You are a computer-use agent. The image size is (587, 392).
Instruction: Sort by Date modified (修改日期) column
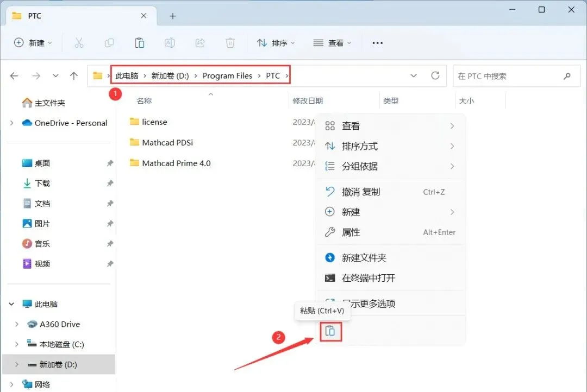(x=307, y=101)
